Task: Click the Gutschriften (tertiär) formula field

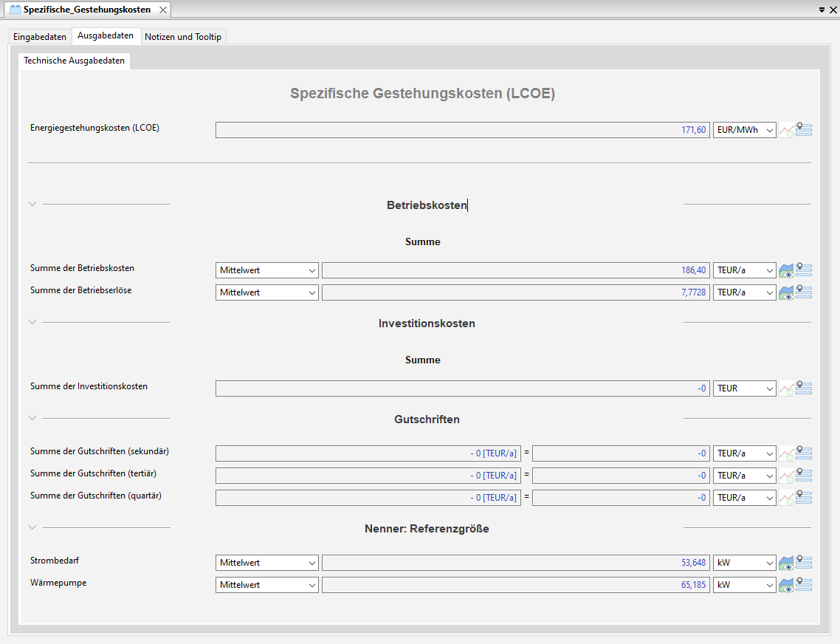Action: (x=368, y=476)
